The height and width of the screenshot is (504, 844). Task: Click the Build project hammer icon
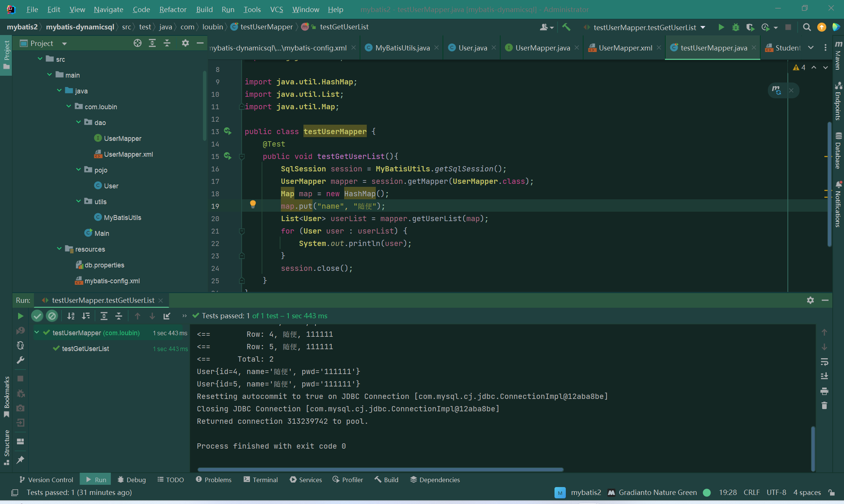coord(566,27)
